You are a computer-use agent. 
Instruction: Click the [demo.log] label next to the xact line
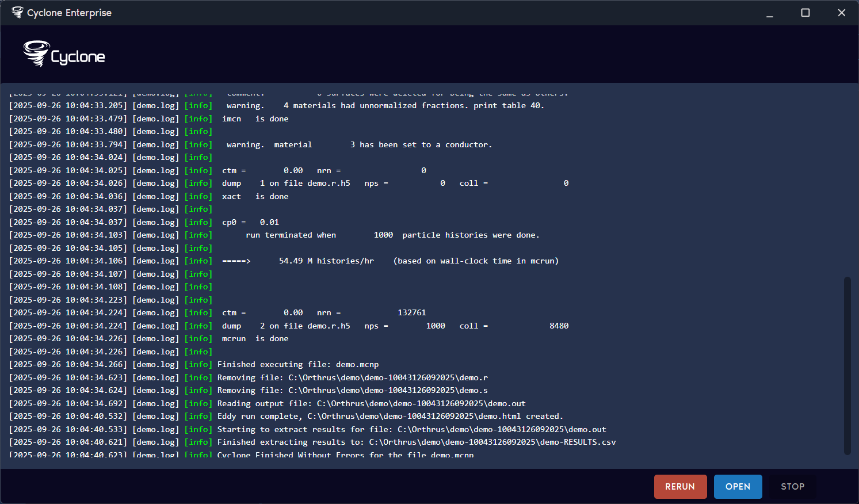click(x=155, y=196)
